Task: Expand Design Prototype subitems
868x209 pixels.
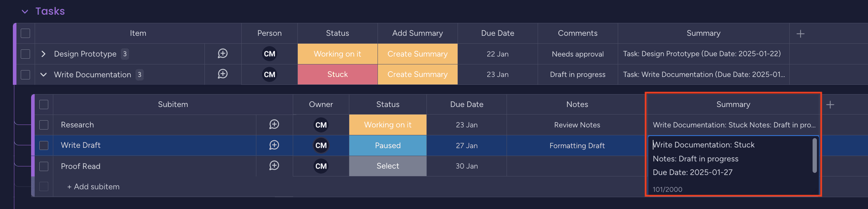Action: pyautogui.click(x=43, y=54)
